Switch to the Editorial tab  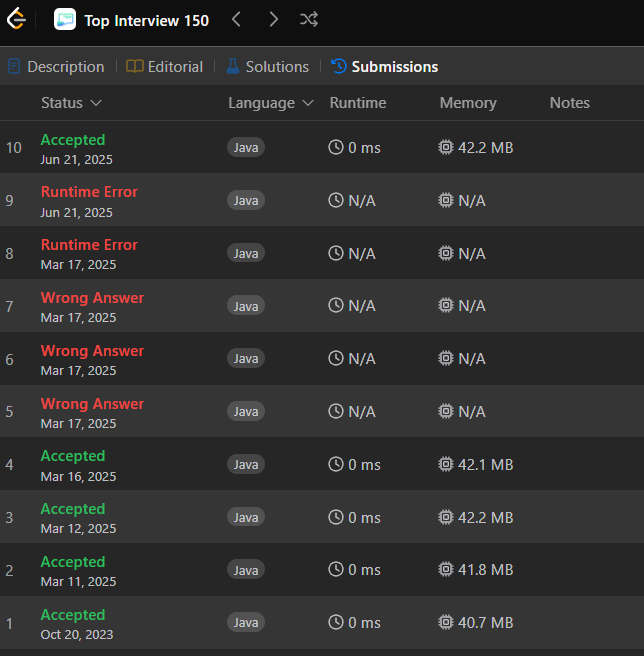164,67
